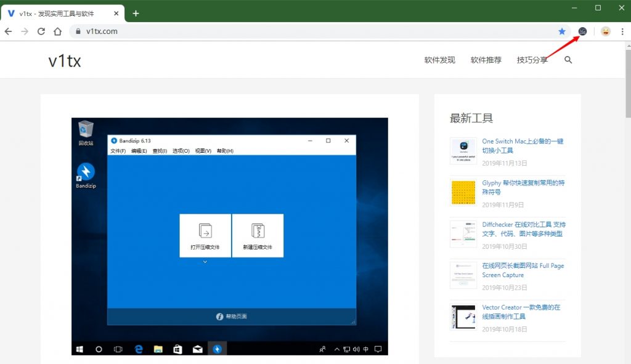Open 文件(F) menu in Bandizip

pos(118,151)
